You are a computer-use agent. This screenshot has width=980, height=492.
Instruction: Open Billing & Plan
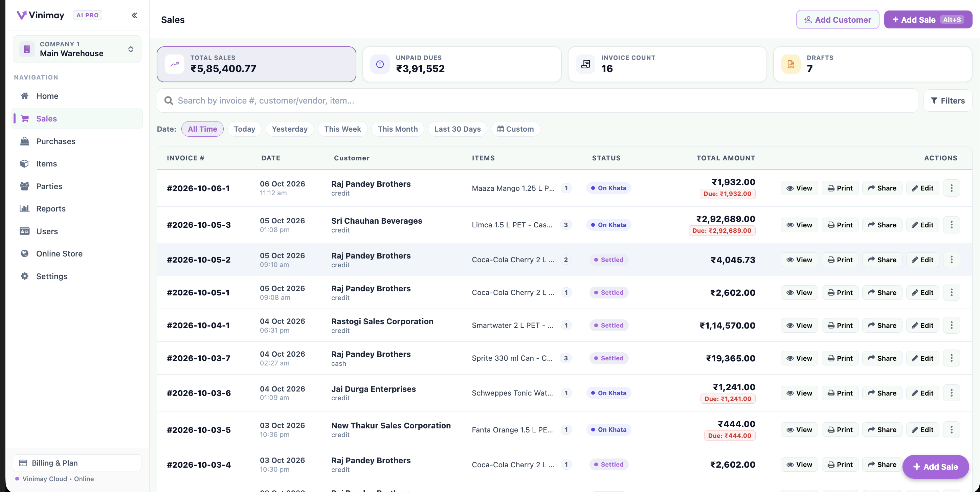(x=77, y=463)
